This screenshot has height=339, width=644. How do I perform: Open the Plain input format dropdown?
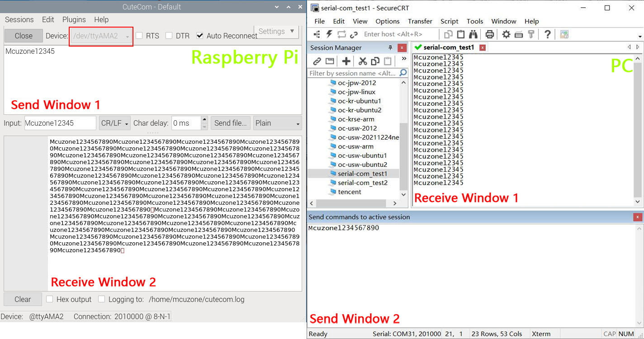click(x=277, y=123)
